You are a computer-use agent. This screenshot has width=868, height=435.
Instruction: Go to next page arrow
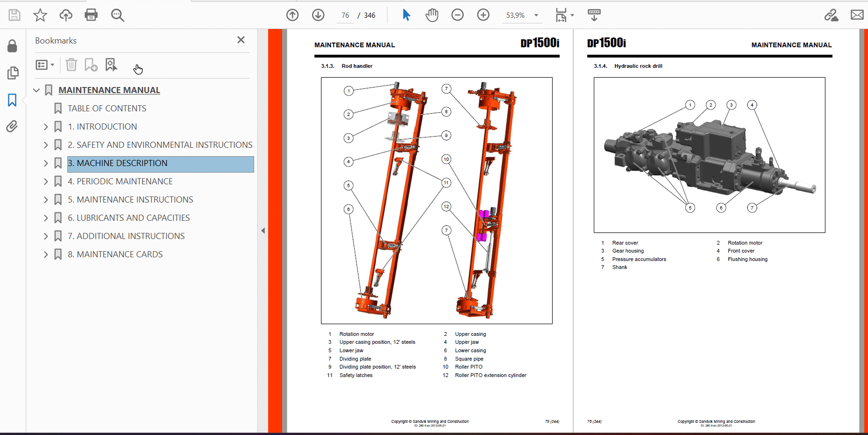tap(318, 15)
